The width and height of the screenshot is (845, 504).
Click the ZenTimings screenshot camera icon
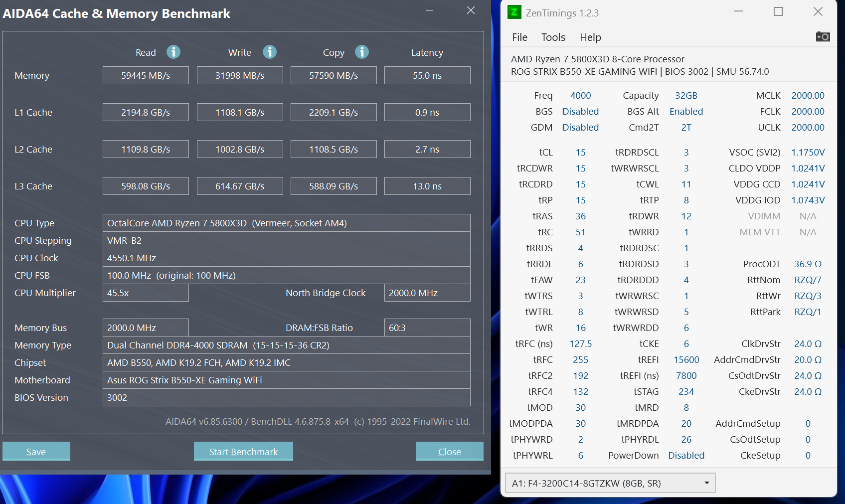(823, 36)
